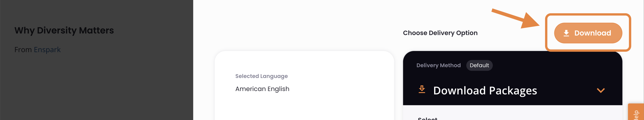The image size is (644, 120).
Task: Click the word From before Enspark
Action: pyautogui.click(x=23, y=50)
